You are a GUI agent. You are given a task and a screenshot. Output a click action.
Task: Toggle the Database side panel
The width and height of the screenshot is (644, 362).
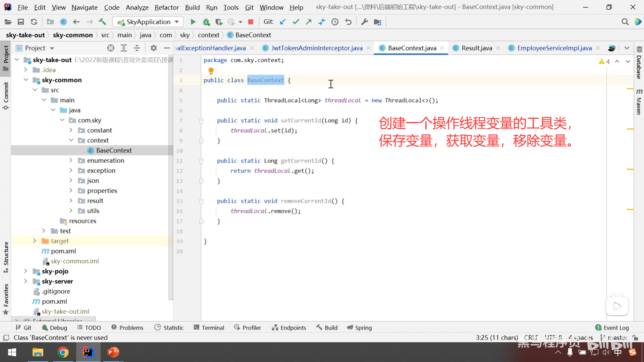(x=639, y=64)
